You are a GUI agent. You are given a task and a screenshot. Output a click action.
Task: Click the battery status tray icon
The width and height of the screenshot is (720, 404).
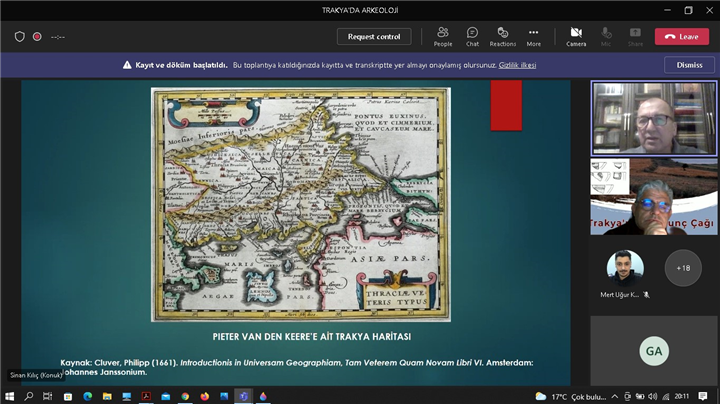(x=640, y=396)
